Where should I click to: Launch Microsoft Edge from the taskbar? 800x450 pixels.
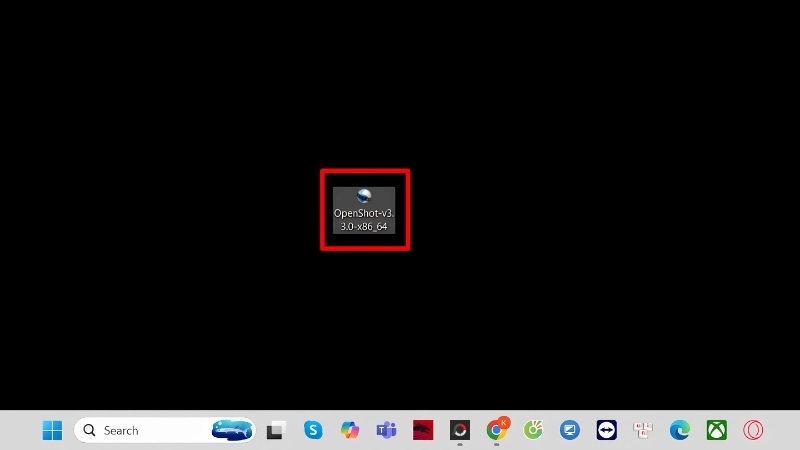[680, 430]
